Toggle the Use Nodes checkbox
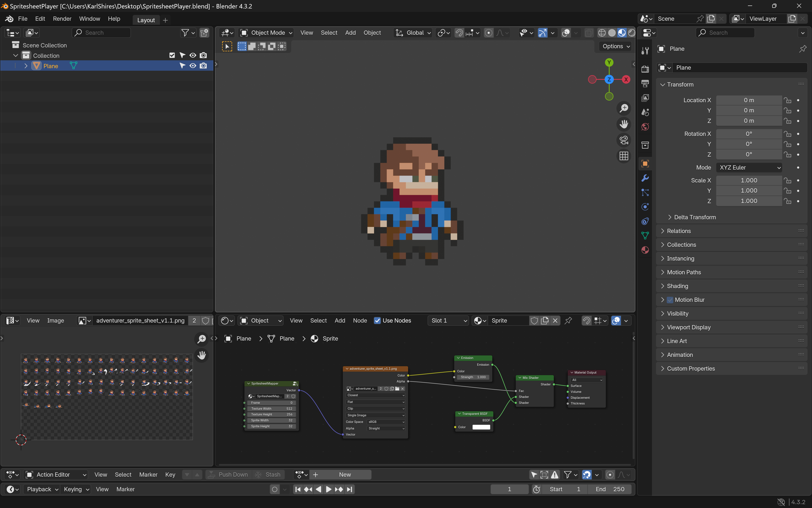 [x=377, y=320]
